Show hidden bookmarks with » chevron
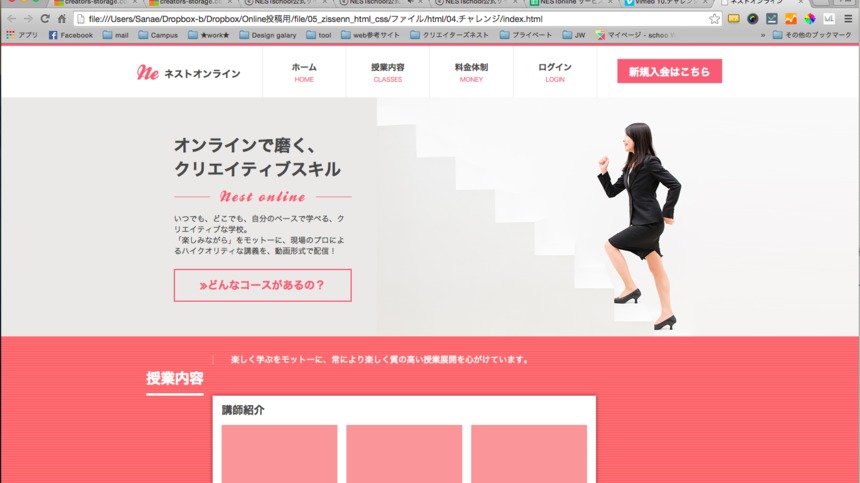This screenshot has width=860, height=483. point(762,35)
